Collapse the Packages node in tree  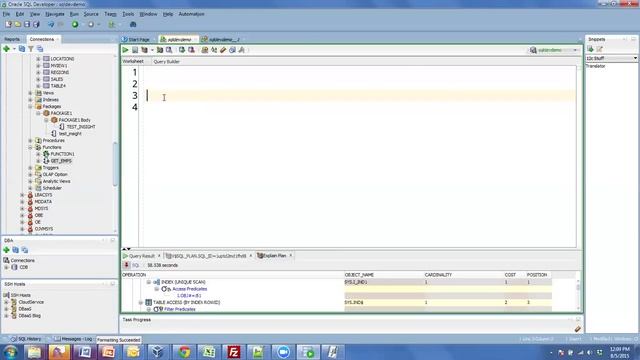(x=30, y=107)
